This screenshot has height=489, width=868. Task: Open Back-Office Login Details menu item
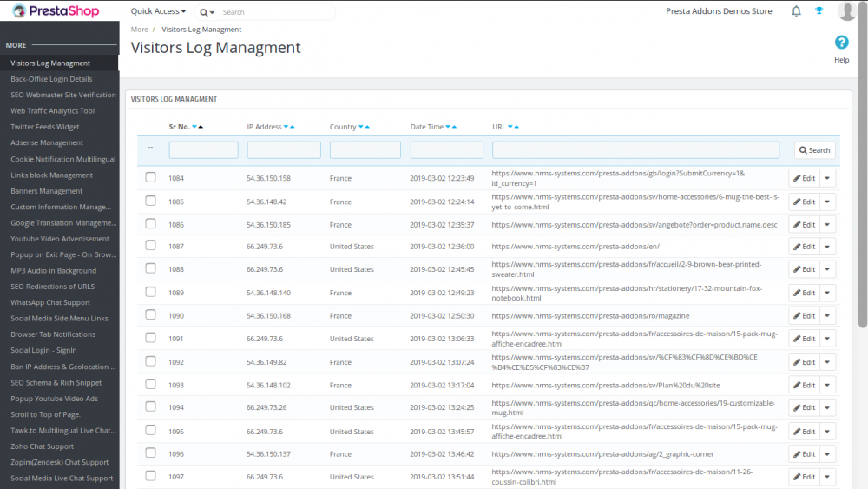[51, 79]
